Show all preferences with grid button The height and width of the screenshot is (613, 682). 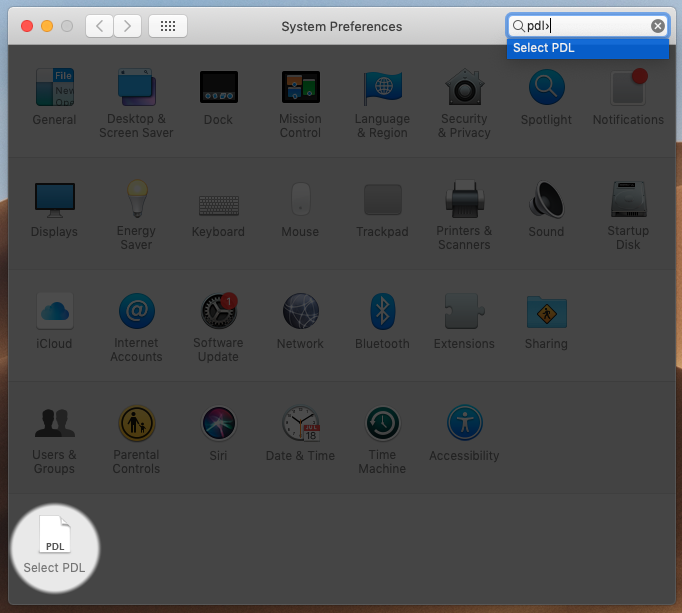point(167,26)
